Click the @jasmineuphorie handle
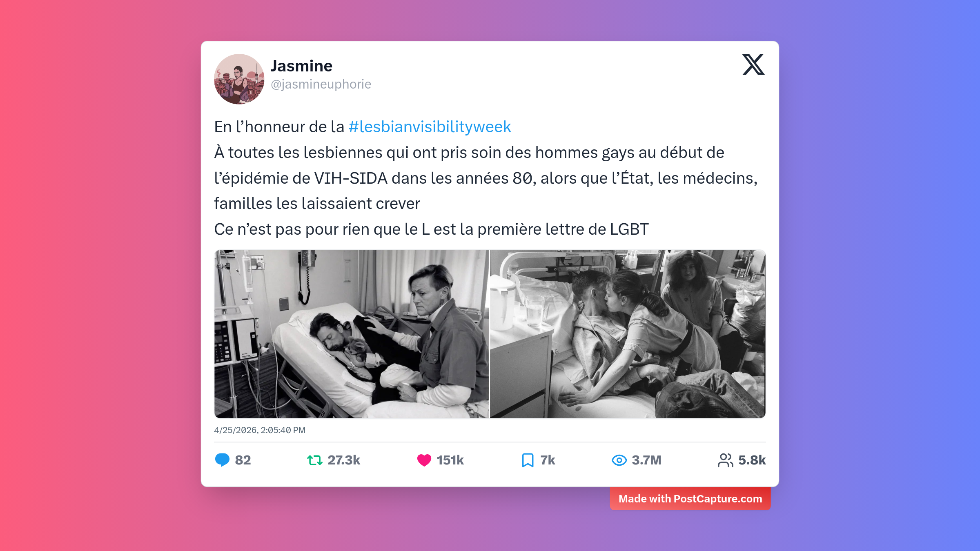This screenshot has width=980, height=551. [x=321, y=84]
